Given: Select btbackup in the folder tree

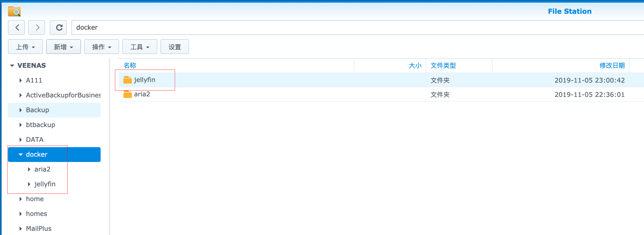Looking at the screenshot, I should [41, 125].
